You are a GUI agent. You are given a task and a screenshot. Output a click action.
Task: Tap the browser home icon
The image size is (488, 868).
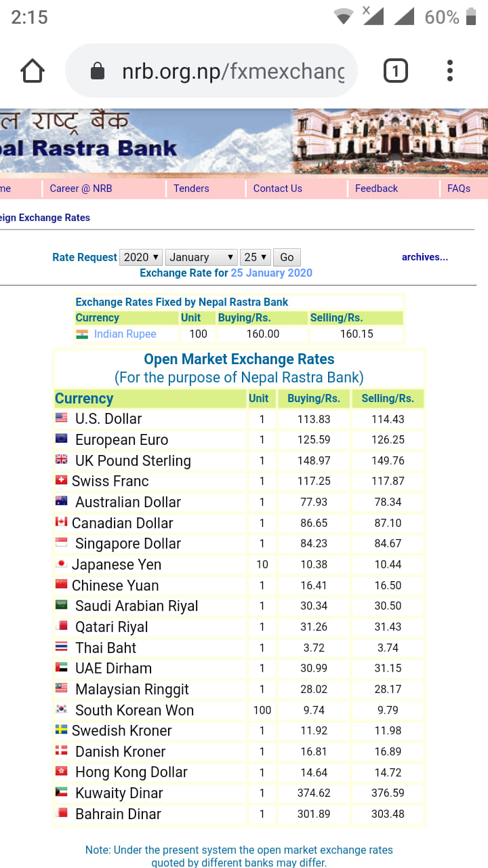point(33,71)
